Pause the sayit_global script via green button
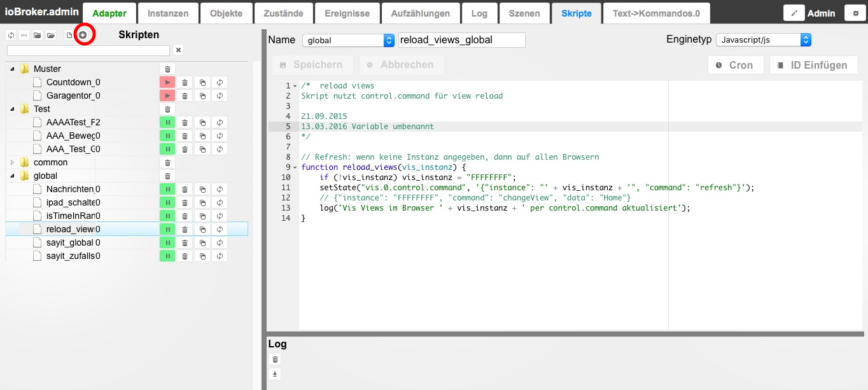 [167, 242]
